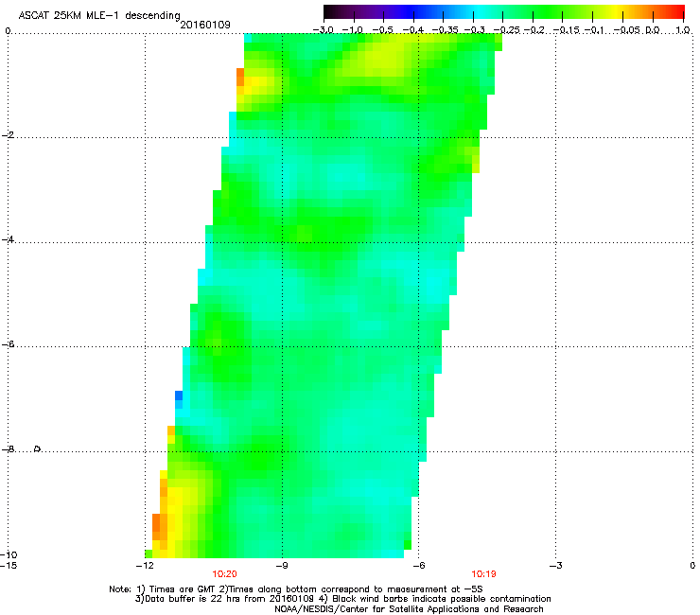
Task: Click the -15 longitude axis label
Action: (x=9, y=566)
